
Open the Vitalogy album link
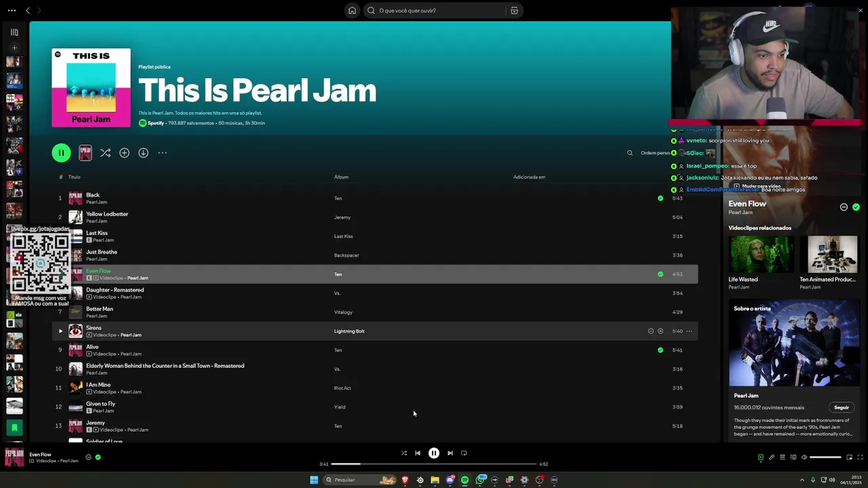coord(343,312)
